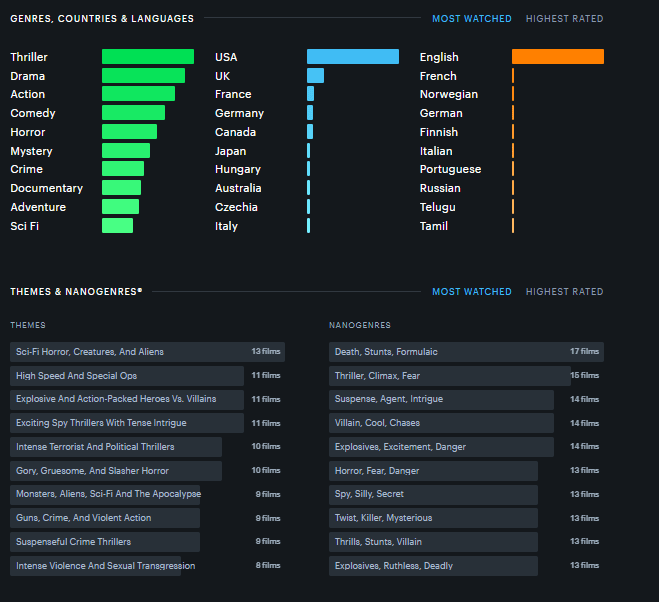Select Most Watched in Genres, Countries & Languages
The image size is (659, 602).
(x=471, y=19)
